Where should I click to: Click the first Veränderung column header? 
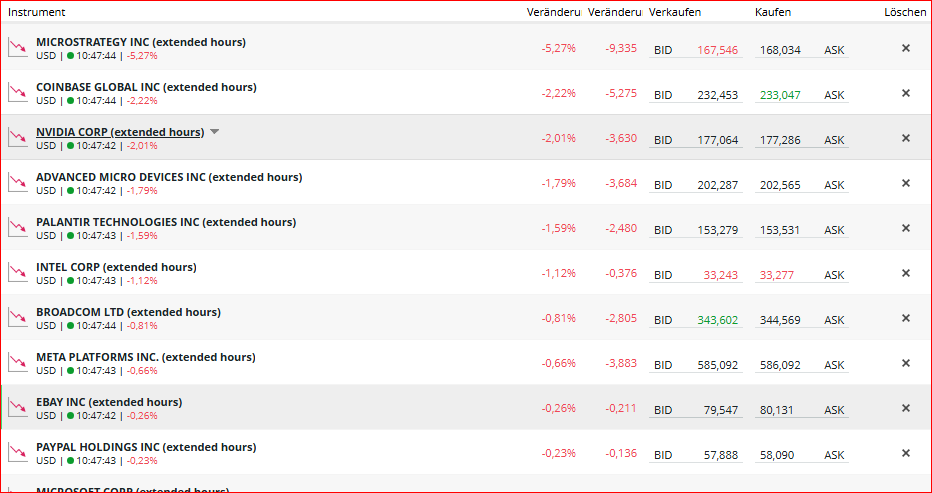tap(554, 12)
